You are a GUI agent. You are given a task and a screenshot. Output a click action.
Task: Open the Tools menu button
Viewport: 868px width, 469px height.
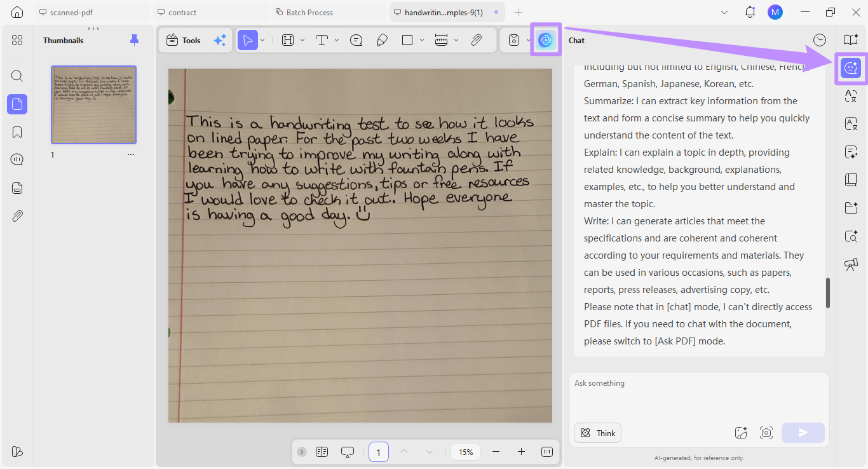tap(183, 40)
